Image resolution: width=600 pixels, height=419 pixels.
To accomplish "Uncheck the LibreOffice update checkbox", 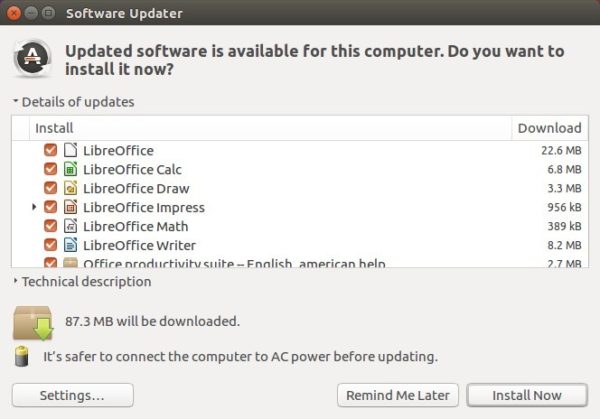I will click(51, 150).
